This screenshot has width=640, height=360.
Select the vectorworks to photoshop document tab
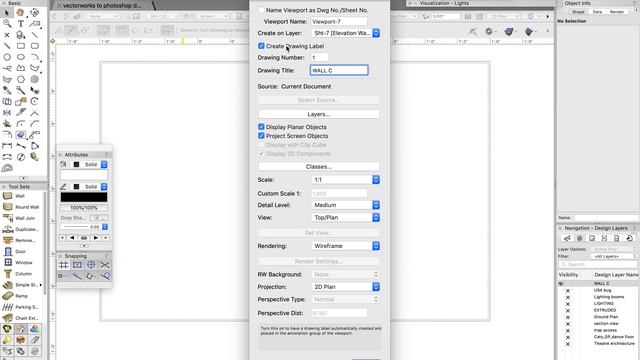click(102, 6)
